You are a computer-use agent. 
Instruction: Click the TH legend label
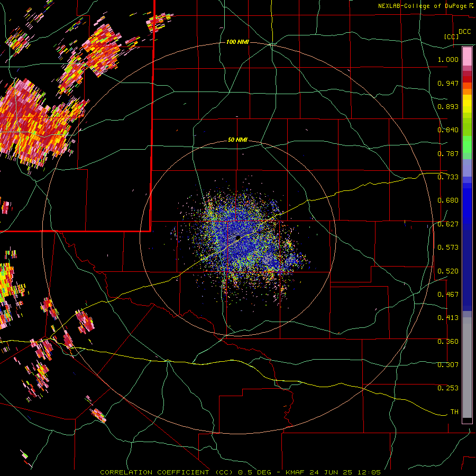pos(454,412)
